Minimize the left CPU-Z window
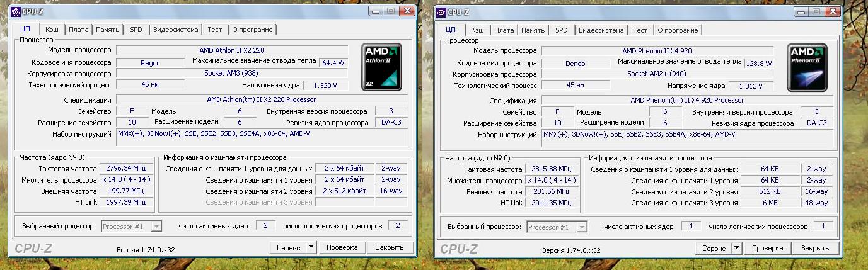868x270 pixels. tap(377, 11)
